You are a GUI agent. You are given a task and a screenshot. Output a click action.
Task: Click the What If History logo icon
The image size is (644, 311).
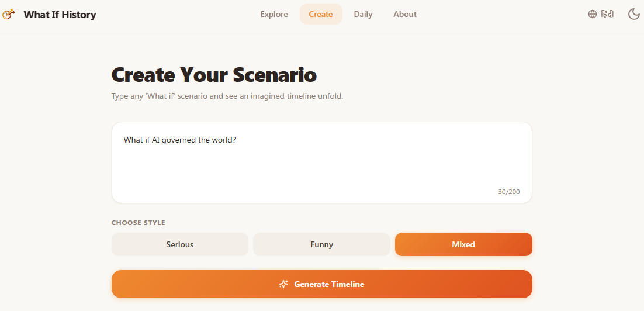pos(9,15)
